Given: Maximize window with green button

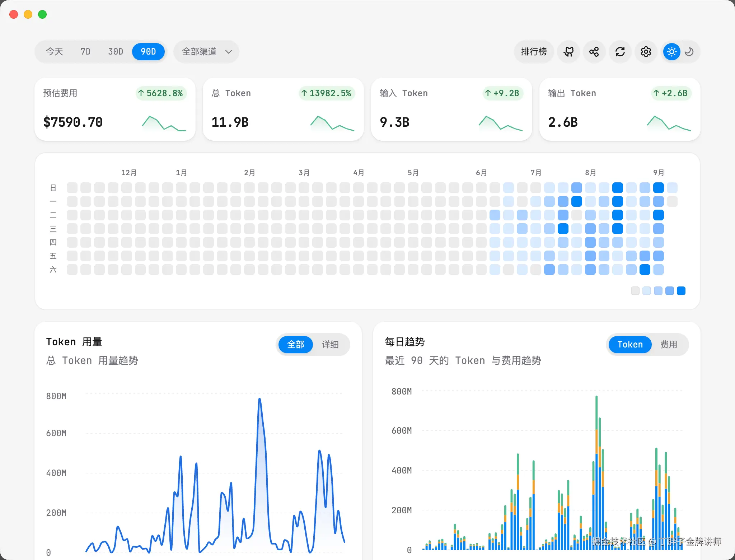Looking at the screenshot, I should click(x=42, y=14).
